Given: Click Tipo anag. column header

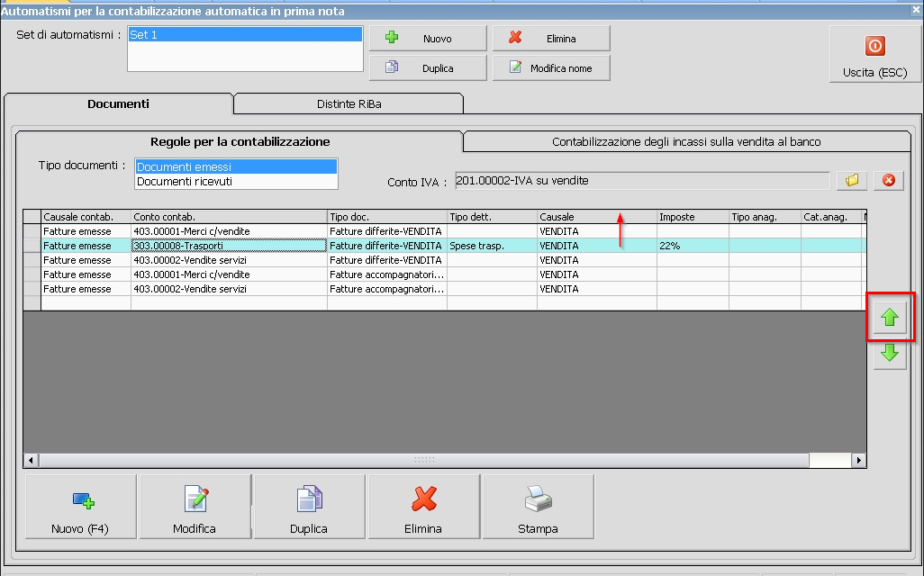Looking at the screenshot, I should tap(765, 217).
